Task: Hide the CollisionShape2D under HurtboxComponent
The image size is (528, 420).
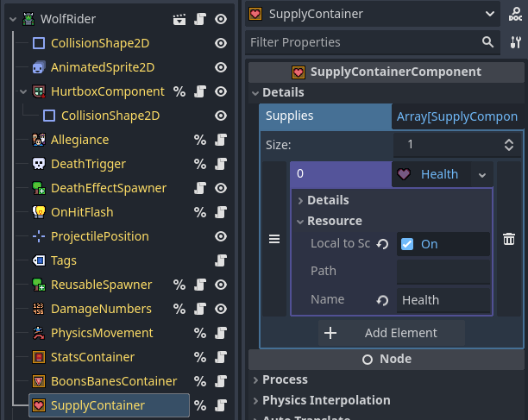Action: [221, 116]
